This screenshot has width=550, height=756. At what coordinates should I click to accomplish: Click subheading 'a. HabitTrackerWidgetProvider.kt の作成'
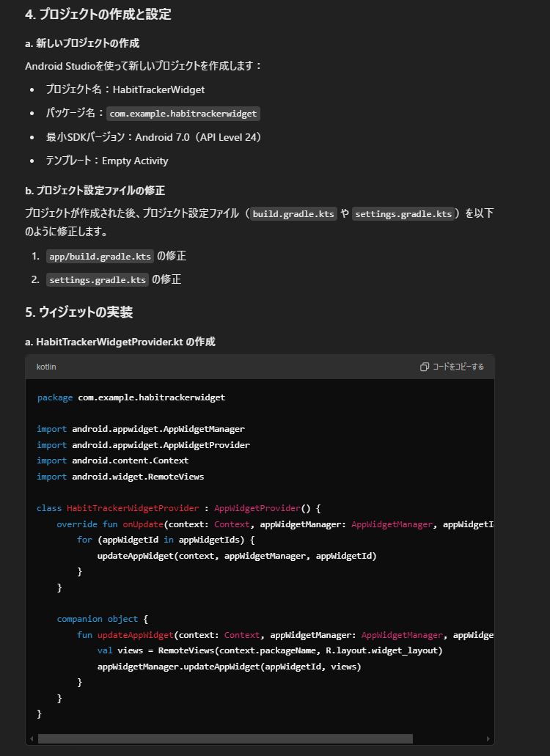pos(120,342)
